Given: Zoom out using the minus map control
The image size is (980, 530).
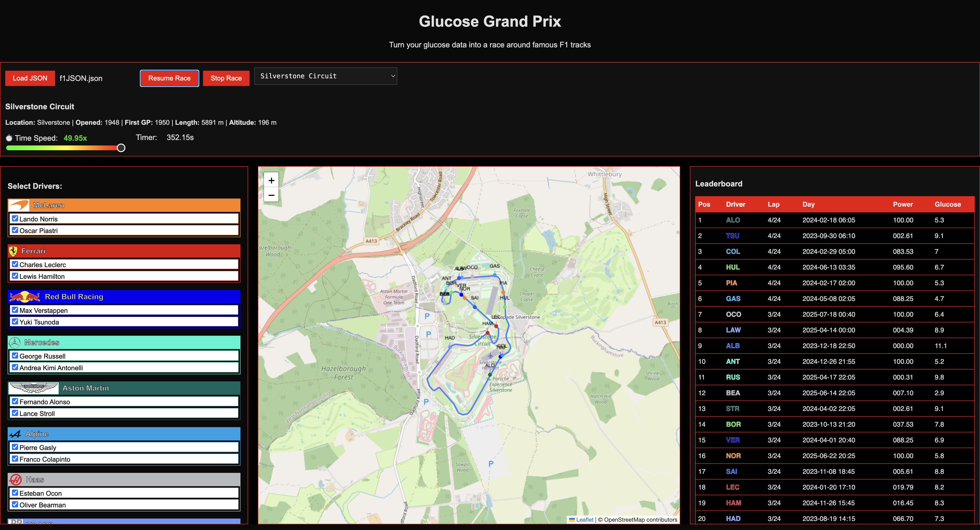Looking at the screenshot, I should (x=271, y=195).
